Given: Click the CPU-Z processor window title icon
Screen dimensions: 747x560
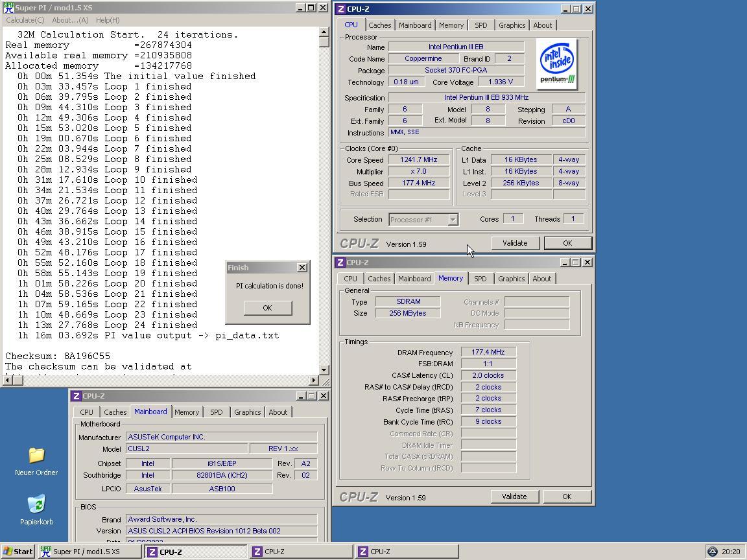Looking at the screenshot, I should point(340,8).
